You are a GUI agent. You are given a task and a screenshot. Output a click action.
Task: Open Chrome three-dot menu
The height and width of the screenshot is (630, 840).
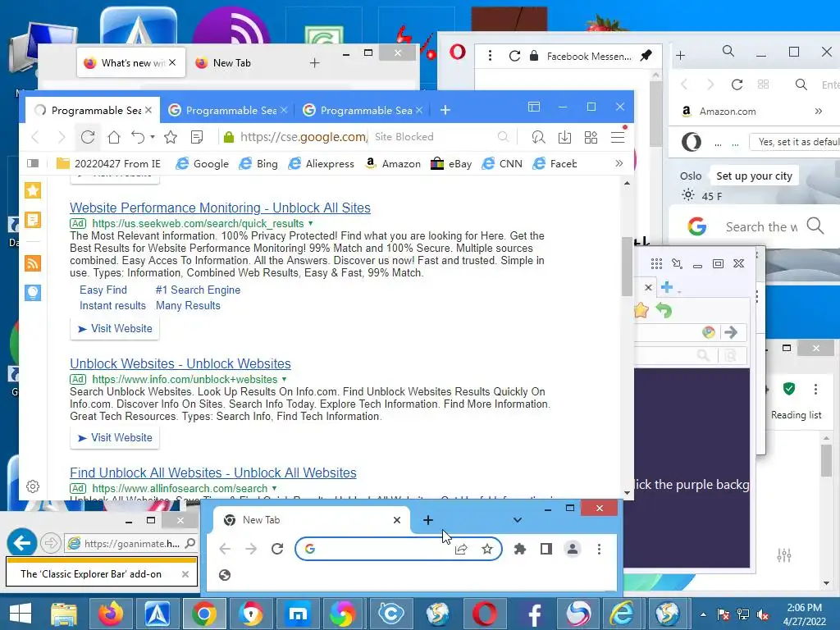[x=599, y=549]
